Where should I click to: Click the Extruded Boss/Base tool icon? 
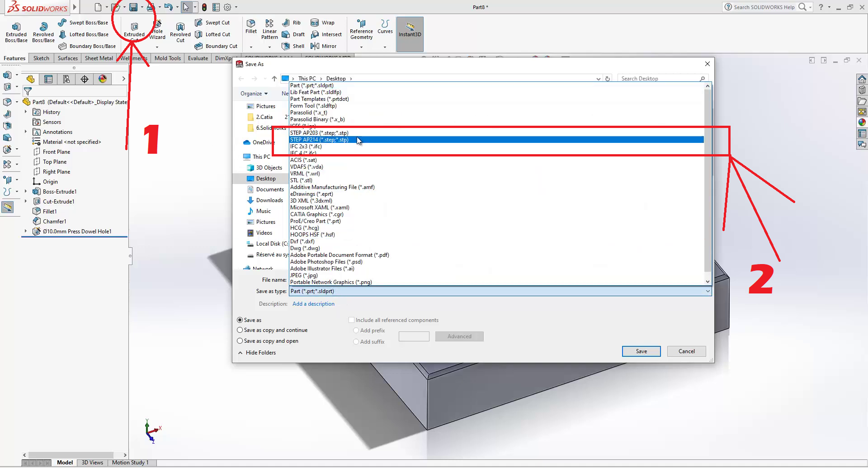tap(16, 27)
